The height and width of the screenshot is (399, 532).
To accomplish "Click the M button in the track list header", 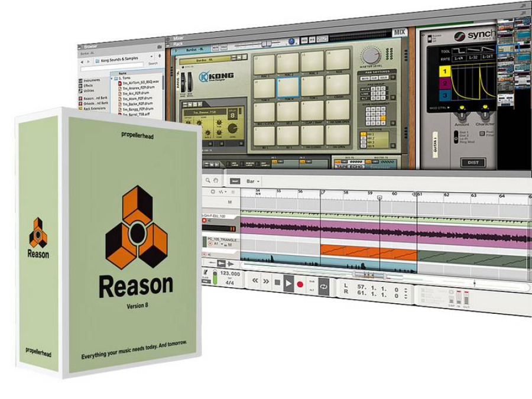I will coord(230,202).
